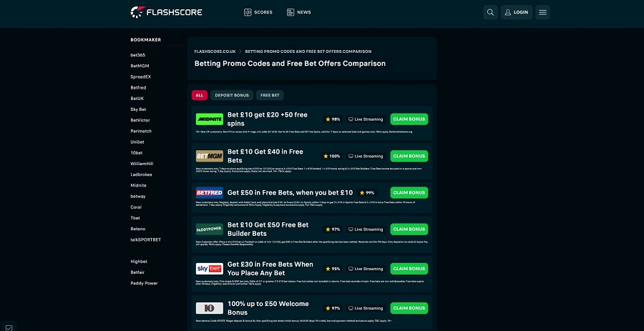
Task: Go to FLASHSCORE.CO.UK breadcrumb link
Action: tap(215, 51)
